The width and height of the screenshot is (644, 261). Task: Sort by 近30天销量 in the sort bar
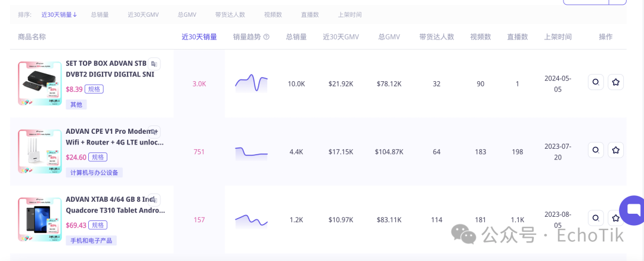(59, 14)
